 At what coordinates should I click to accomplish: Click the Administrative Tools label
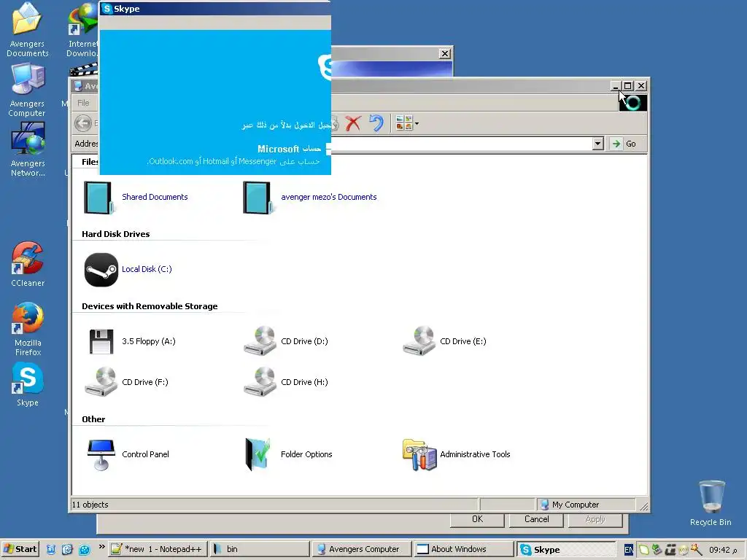(x=475, y=454)
